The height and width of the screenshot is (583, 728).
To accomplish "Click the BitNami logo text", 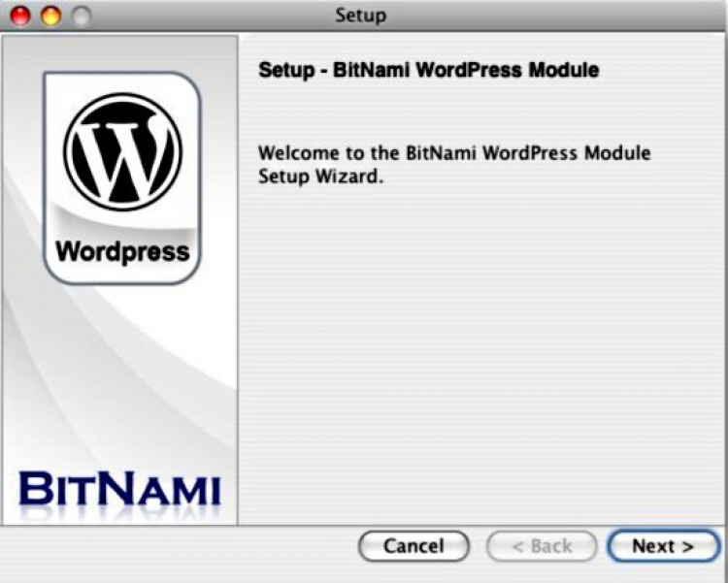I will (x=119, y=488).
